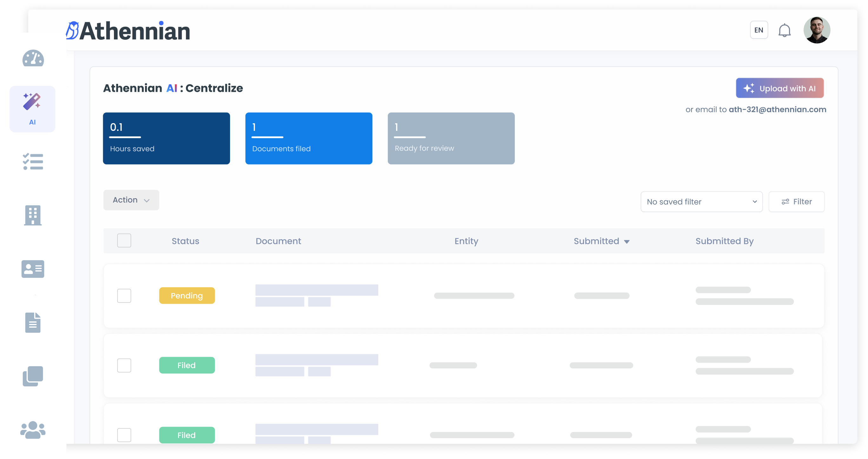Open the user profile avatar
868x459 pixels.
click(817, 30)
